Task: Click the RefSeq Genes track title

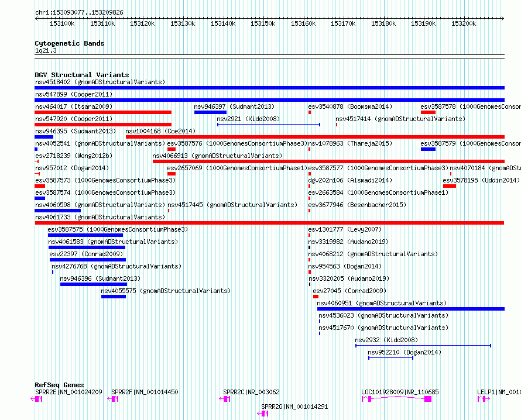Action: point(59,385)
